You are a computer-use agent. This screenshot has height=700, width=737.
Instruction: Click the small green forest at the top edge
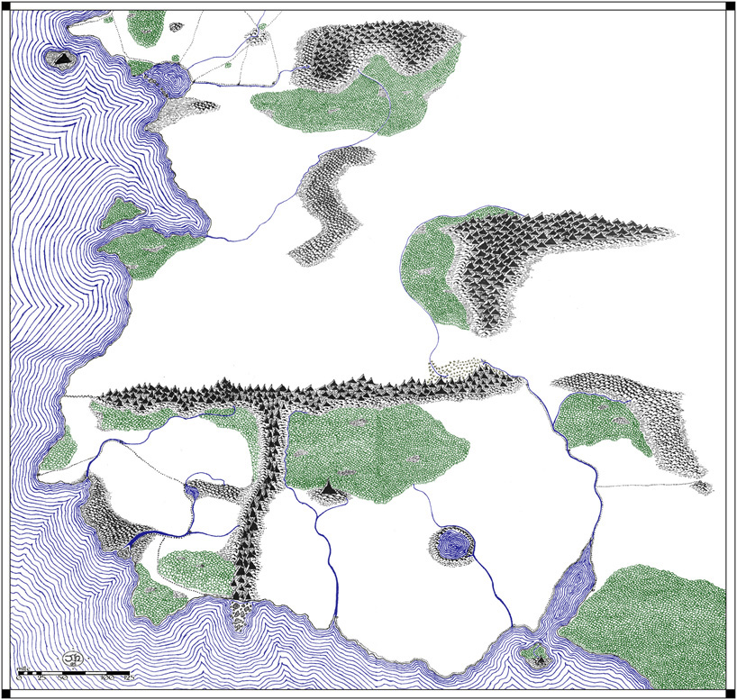(144, 30)
